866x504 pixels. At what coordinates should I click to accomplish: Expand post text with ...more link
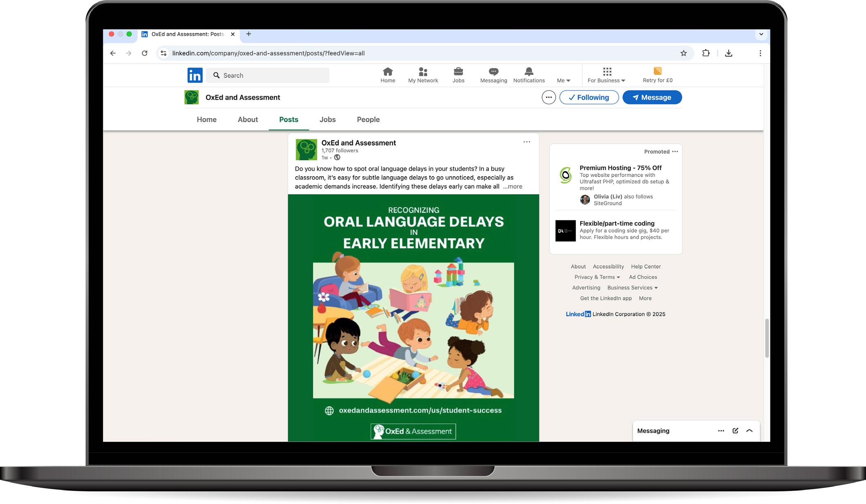click(513, 186)
